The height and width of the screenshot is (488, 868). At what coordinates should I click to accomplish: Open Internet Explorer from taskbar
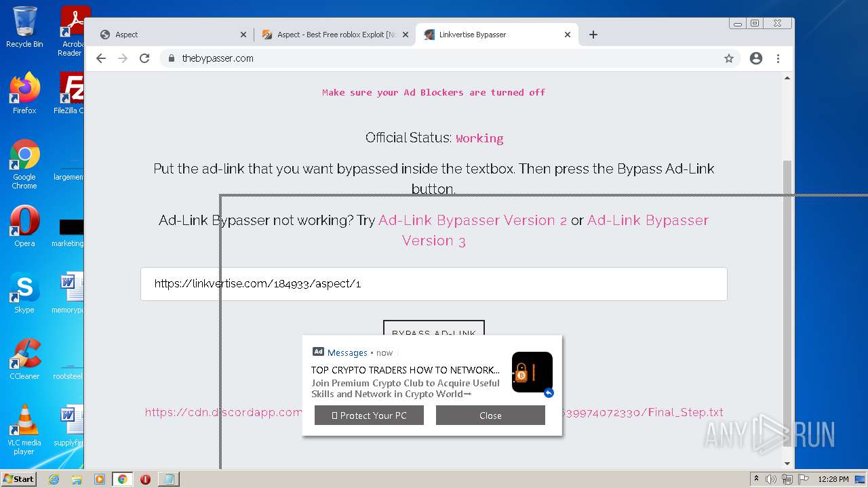pos(54,479)
